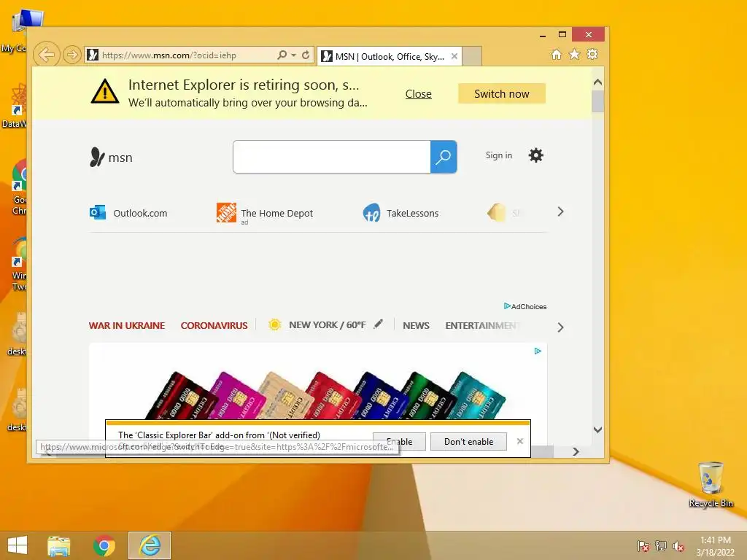Open the TakeLessons shortcut
This screenshot has width=747, height=560.
[x=400, y=213]
